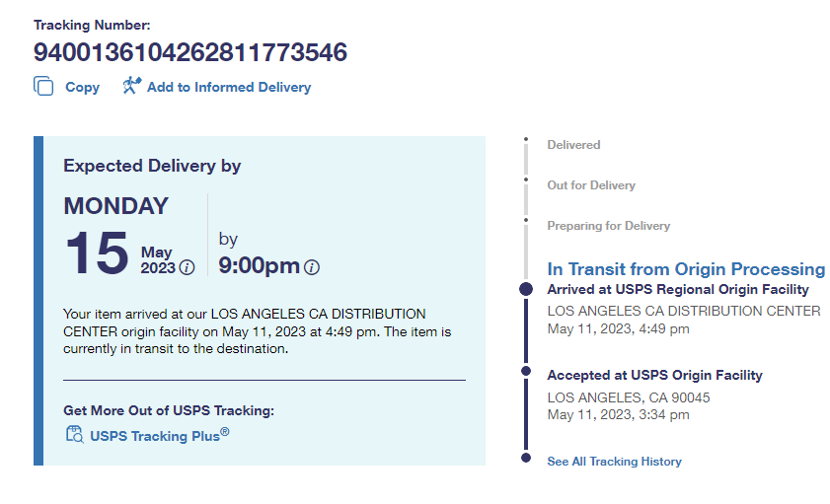This screenshot has height=504, width=830.
Task: Select the Delivered timeline dot
Action: click(x=526, y=139)
